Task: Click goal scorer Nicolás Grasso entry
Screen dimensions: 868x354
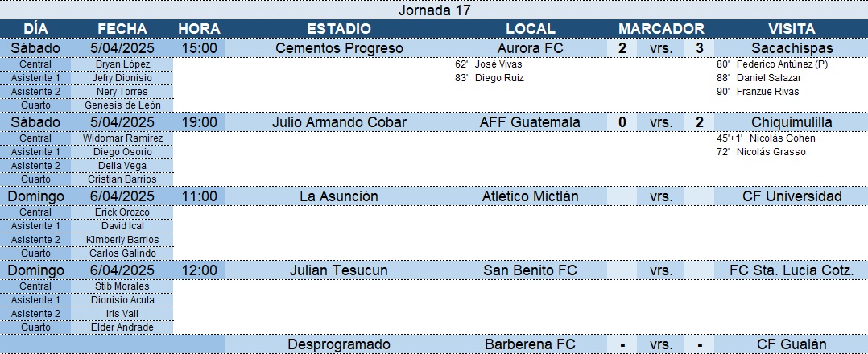Action: pos(771,152)
